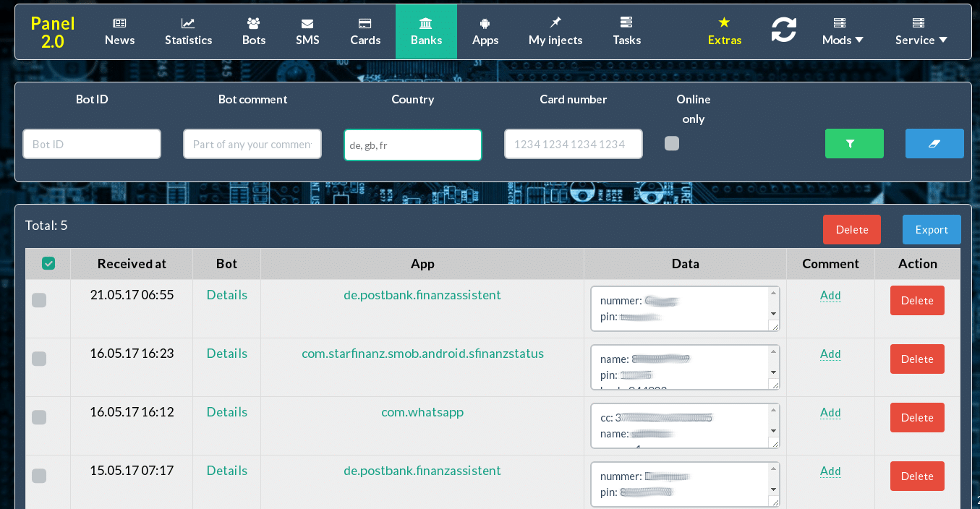Open Extras marked with the star
Viewport: 980px width, 509px height.
pos(724,32)
